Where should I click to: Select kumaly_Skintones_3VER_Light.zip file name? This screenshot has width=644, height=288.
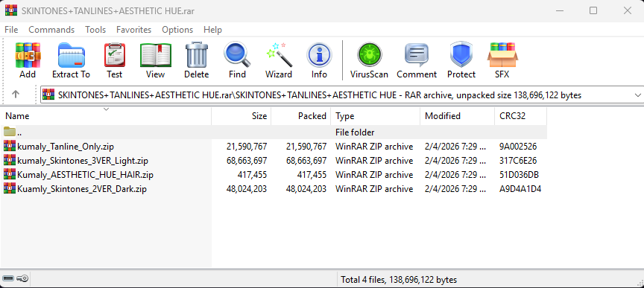[x=83, y=161]
